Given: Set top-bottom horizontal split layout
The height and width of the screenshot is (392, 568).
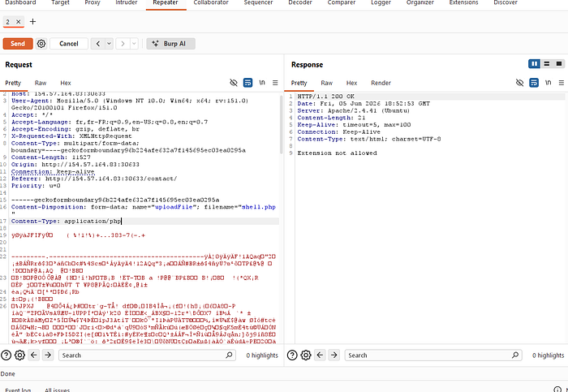Looking at the screenshot, I should point(547,64).
